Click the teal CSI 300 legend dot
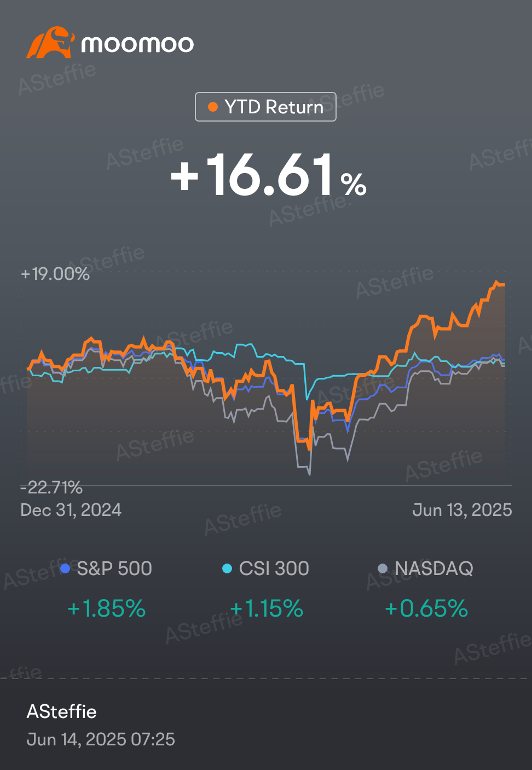This screenshot has height=770, width=532. [227, 568]
